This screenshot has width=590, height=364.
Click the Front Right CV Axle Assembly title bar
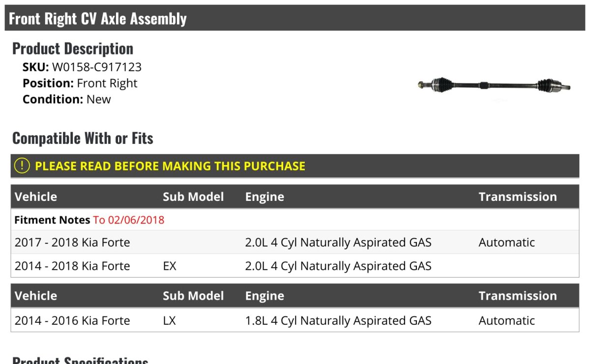[x=98, y=19]
